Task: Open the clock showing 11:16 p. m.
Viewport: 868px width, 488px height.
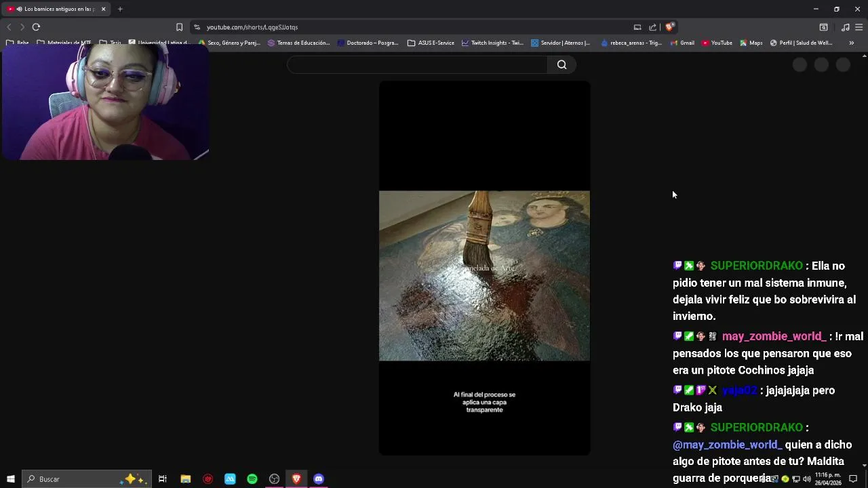Action: pos(828,479)
